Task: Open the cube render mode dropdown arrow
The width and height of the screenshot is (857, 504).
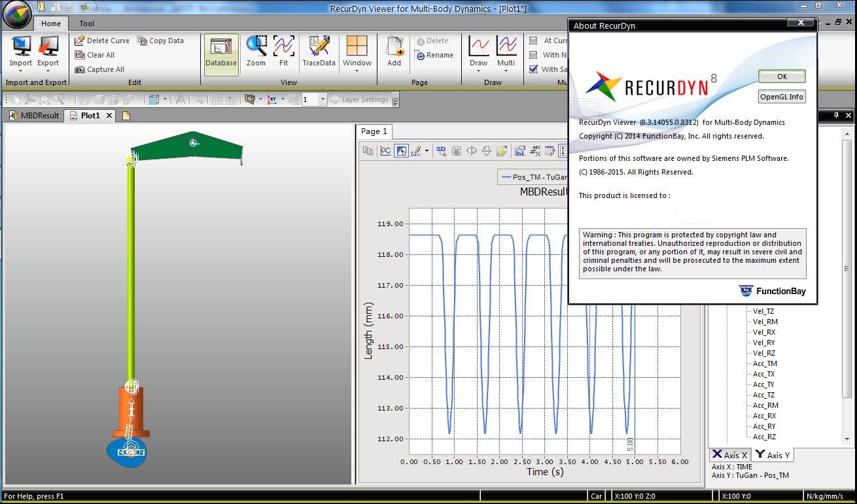Action: click(x=165, y=99)
